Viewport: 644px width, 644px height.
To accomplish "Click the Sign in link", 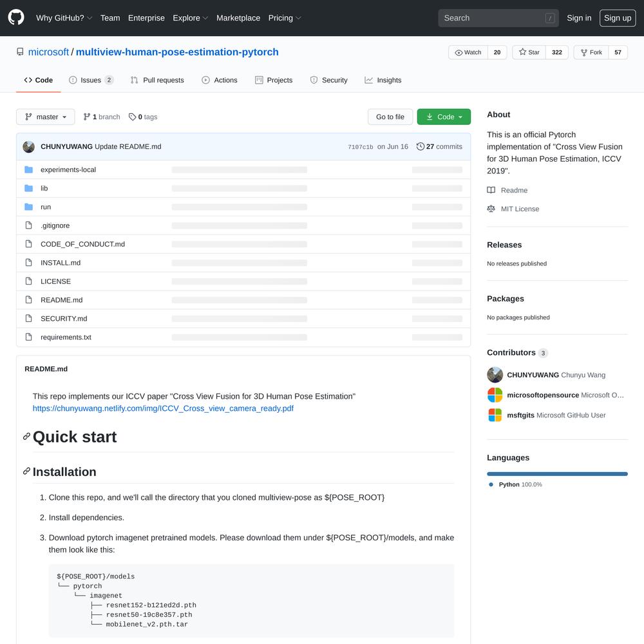I will click(579, 18).
